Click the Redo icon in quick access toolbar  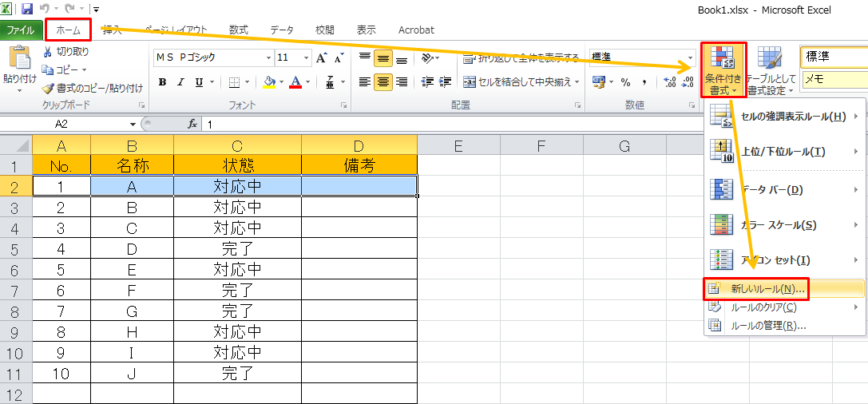[69, 10]
